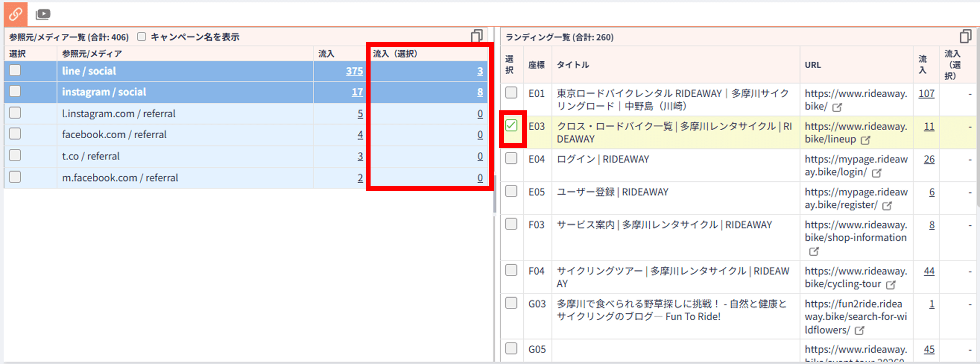This screenshot has width=980, height=364.
Task: Open the 3 inflow link for t.co / referral
Action: [360, 156]
